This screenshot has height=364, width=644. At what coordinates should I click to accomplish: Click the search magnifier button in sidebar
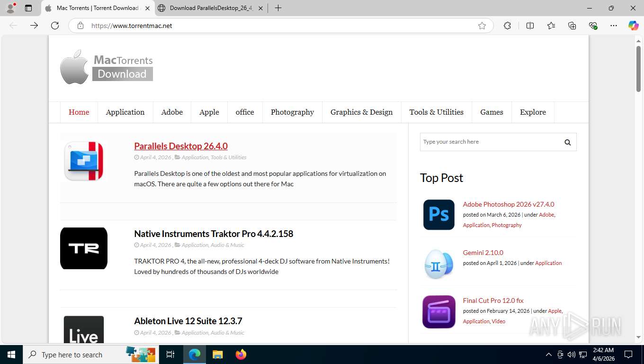coord(567,142)
